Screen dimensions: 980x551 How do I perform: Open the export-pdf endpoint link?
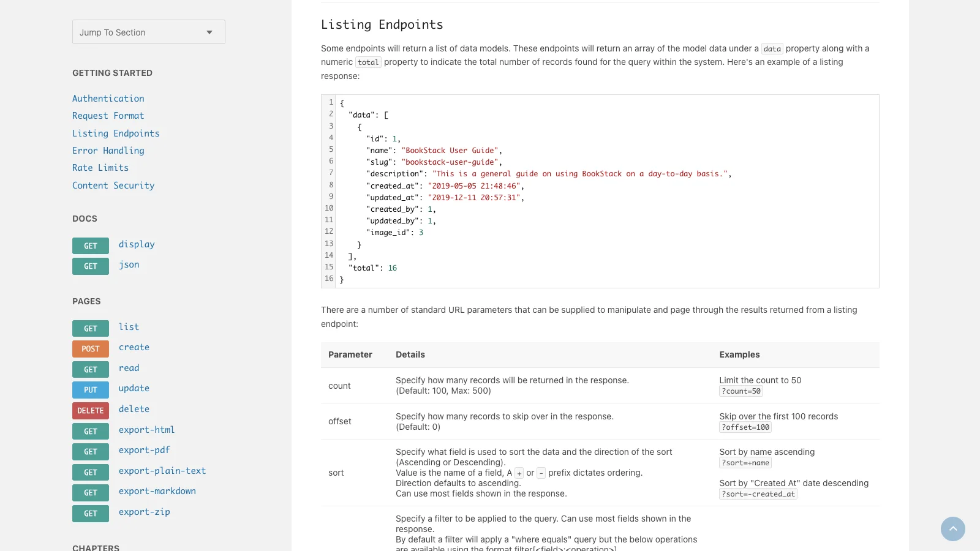pos(145,450)
